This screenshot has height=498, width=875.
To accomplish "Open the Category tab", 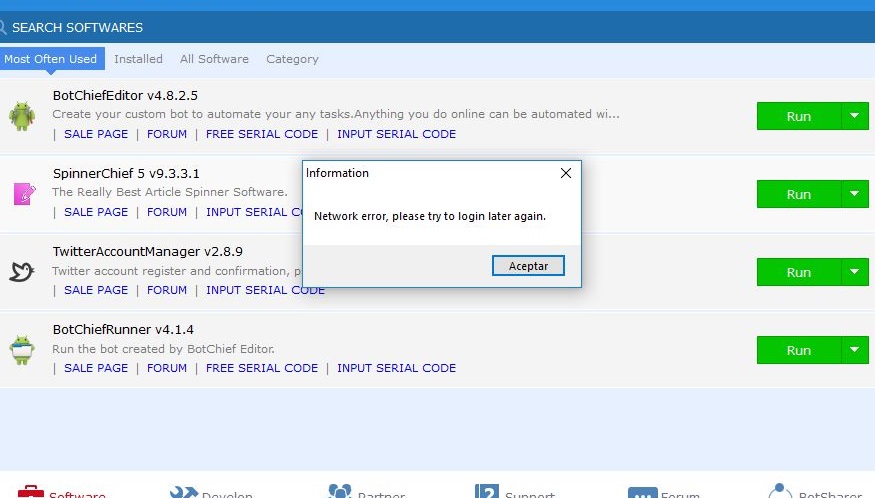I will pos(292,59).
